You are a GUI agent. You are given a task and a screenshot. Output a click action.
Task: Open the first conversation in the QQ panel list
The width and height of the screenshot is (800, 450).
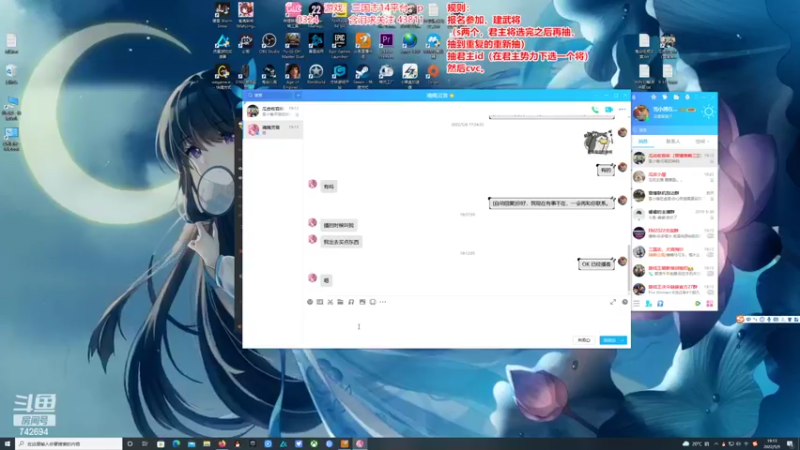(x=674, y=158)
